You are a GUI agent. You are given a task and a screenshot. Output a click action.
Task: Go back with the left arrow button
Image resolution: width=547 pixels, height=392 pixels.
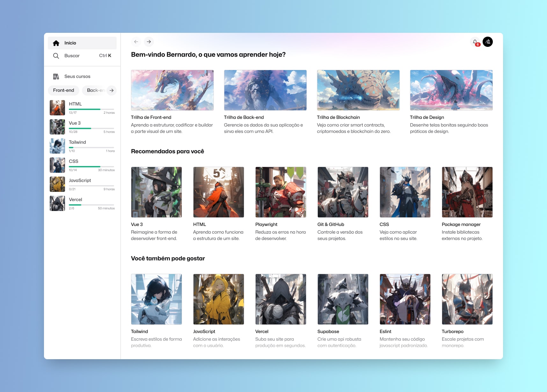point(136,42)
